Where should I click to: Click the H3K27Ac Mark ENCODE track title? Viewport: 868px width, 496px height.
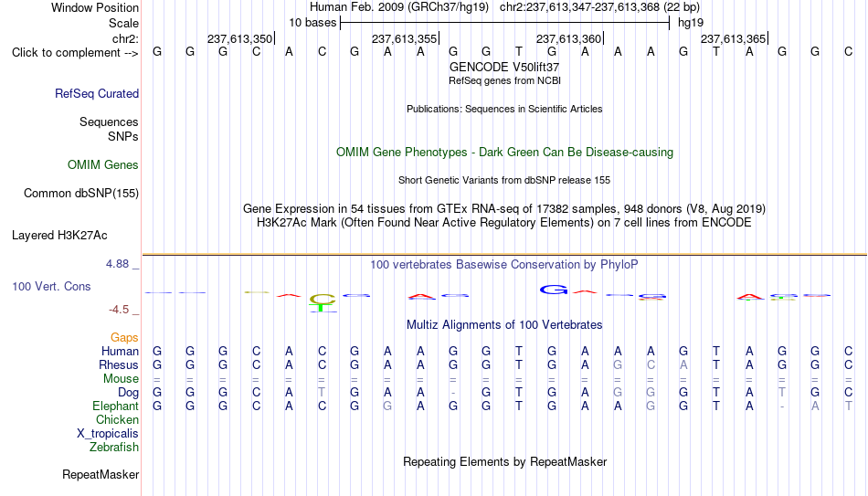pyautogui.click(x=504, y=223)
